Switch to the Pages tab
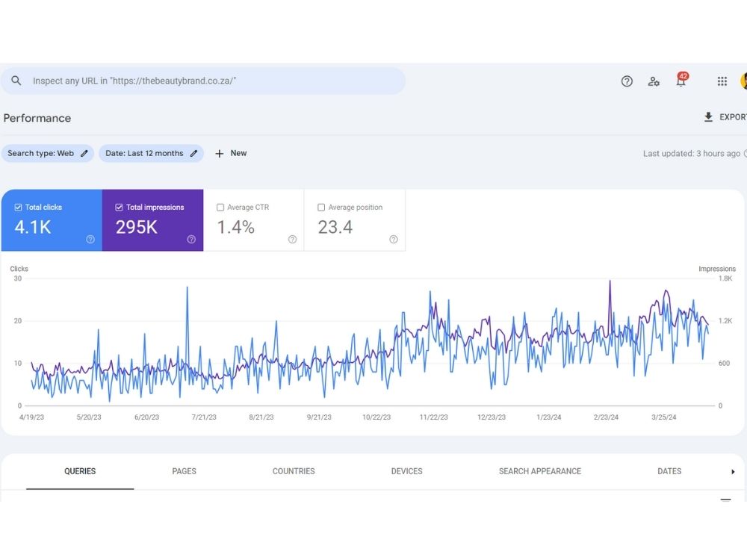Screen dimensions: 747x560 point(184,471)
